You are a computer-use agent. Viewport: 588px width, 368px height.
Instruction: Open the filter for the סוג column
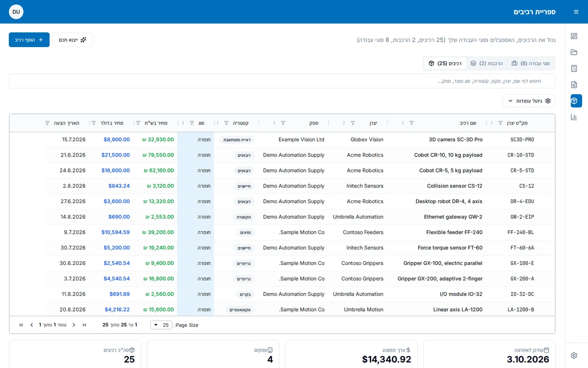pyautogui.click(x=192, y=123)
